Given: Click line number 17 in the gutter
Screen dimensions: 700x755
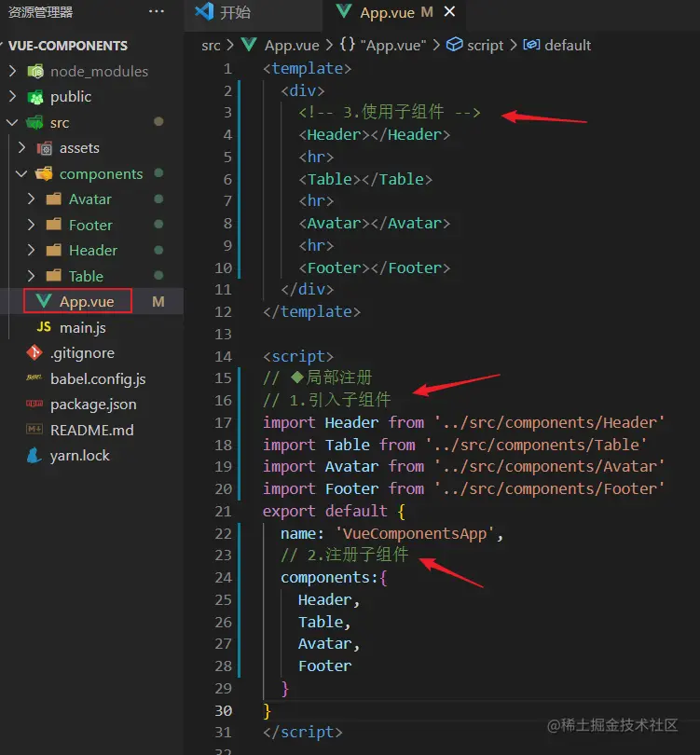Looking at the screenshot, I should pyautogui.click(x=223, y=423).
